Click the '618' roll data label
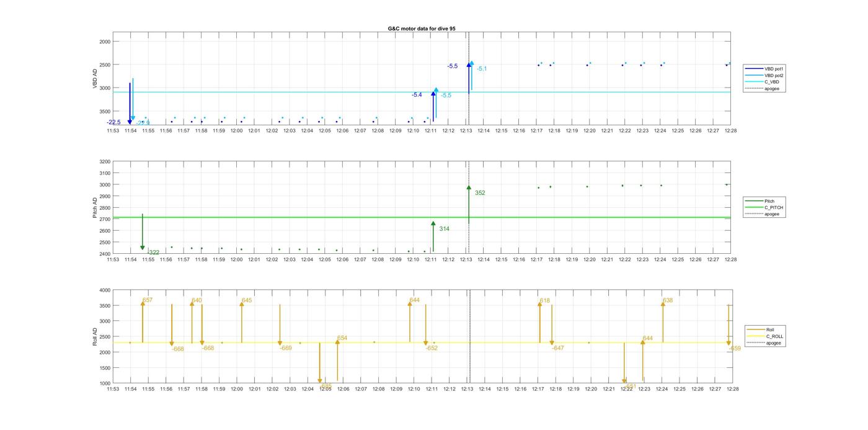Viewport: 868px width, 430px height. (545, 301)
